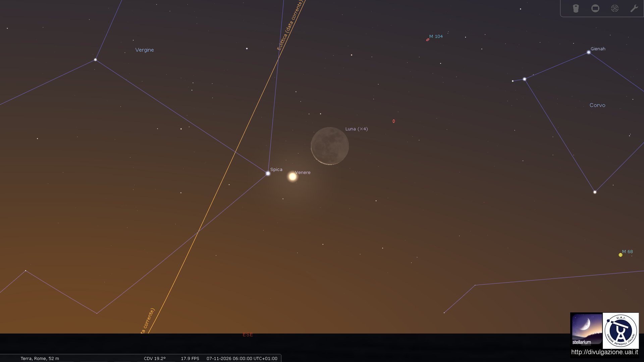Click the "M 68" label

tap(628, 252)
